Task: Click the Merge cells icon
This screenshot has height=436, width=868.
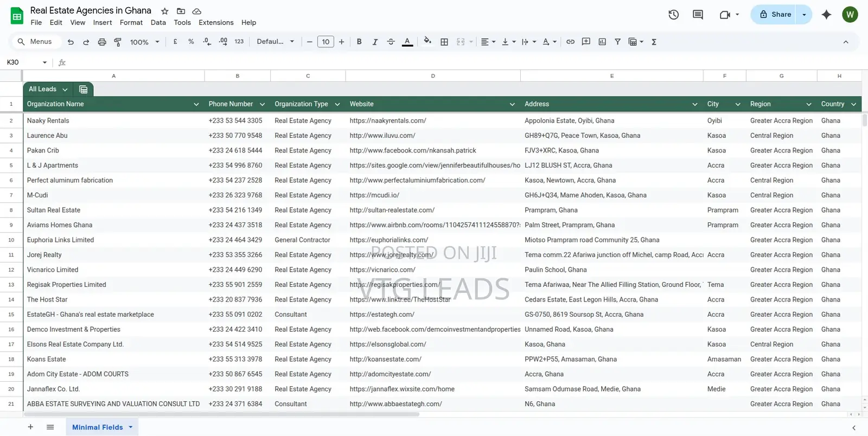Action: 461,42
